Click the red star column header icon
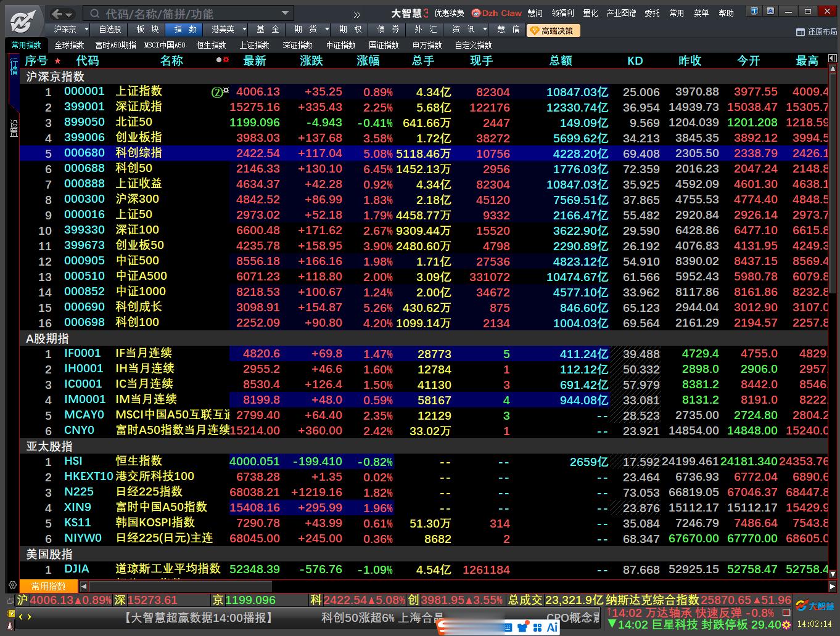 coord(58,60)
